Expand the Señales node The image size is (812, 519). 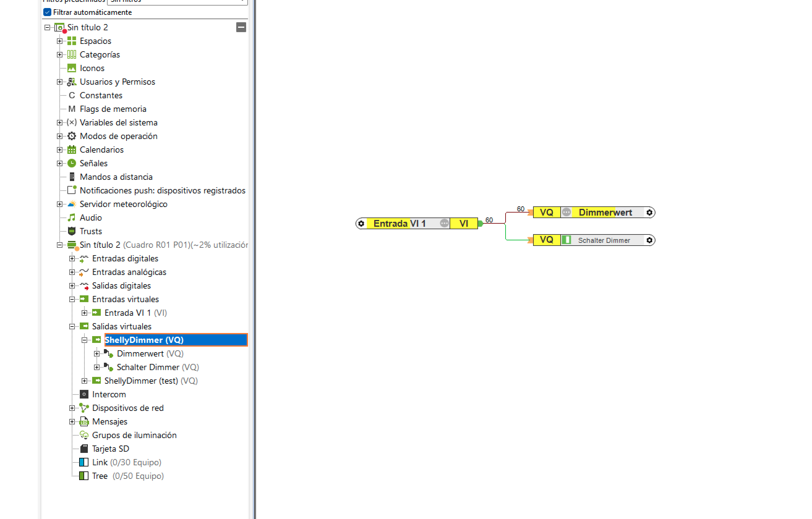coord(60,163)
